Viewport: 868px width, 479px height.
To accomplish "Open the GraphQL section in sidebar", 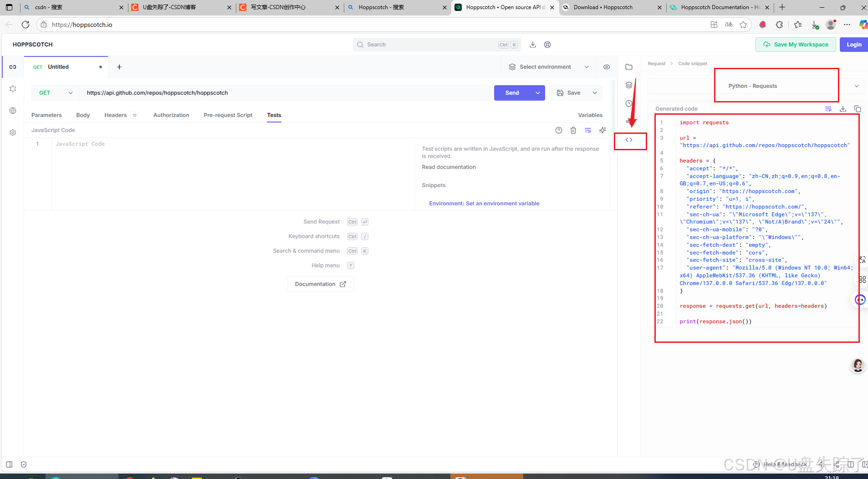I will [x=13, y=89].
